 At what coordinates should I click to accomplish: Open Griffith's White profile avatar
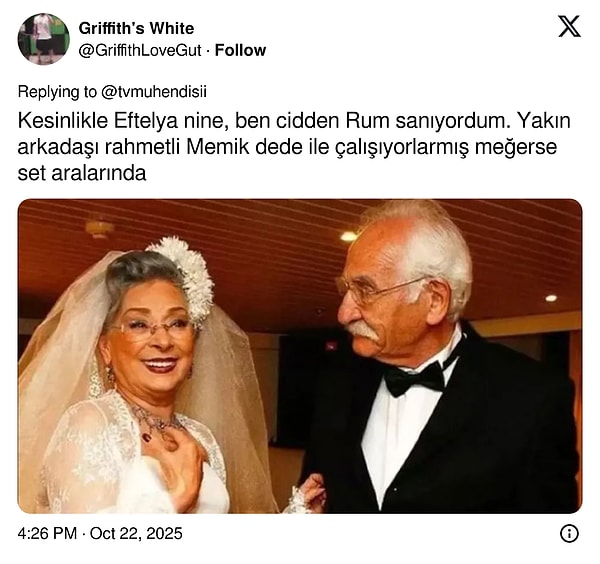coord(44,39)
